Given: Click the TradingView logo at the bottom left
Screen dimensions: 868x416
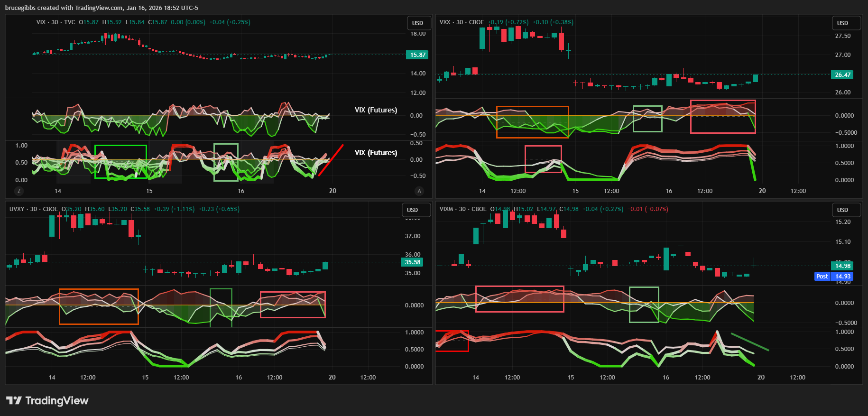Looking at the screenshot, I should pyautogui.click(x=47, y=401).
